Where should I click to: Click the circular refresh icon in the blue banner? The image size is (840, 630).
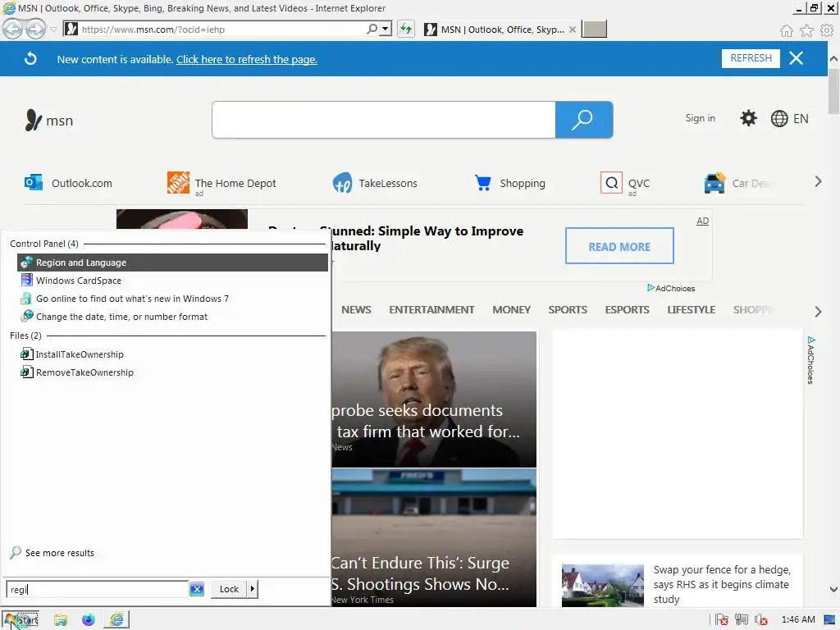pos(30,58)
